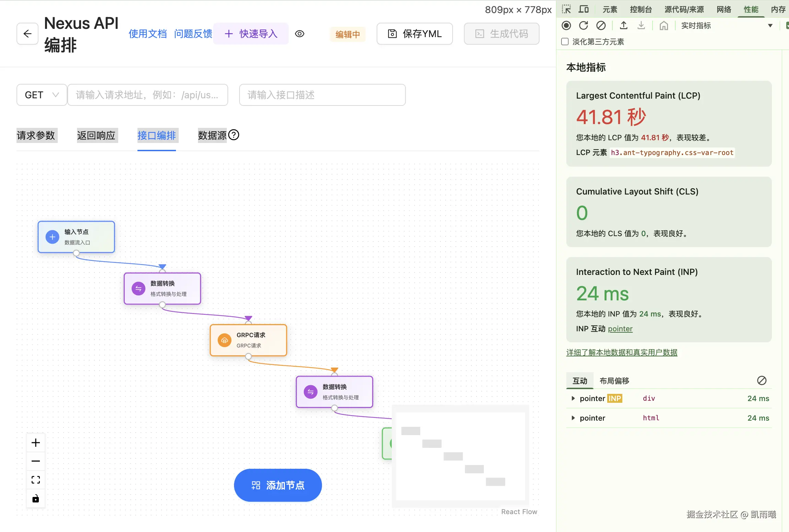The width and height of the screenshot is (789, 532).
Task: Click the back arrow button
Action: click(27, 34)
